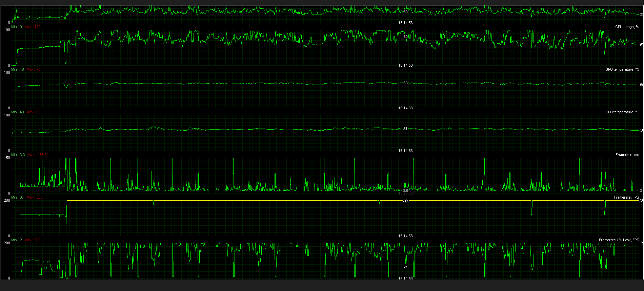This screenshot has height=291, width=644.
Task: Click the "69" cursor value on GPU temperature
Action: (406, 83)
